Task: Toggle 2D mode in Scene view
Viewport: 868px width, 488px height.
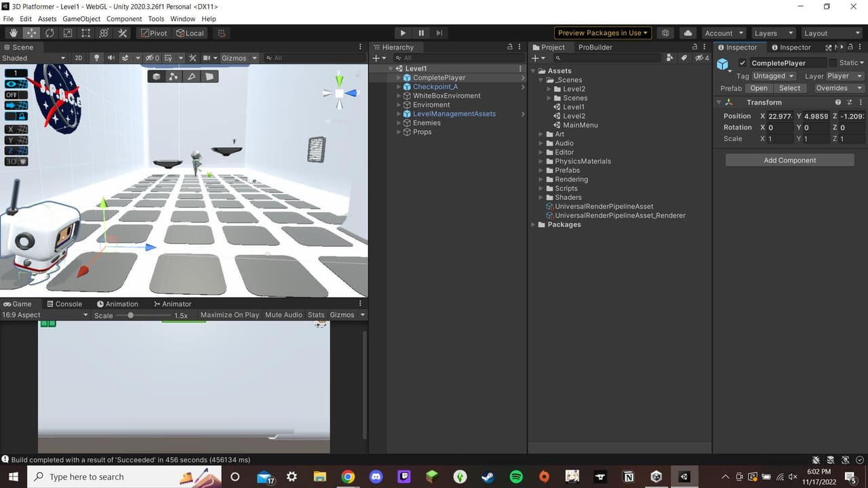Action: pyautogui.click(x=79, y=58)
